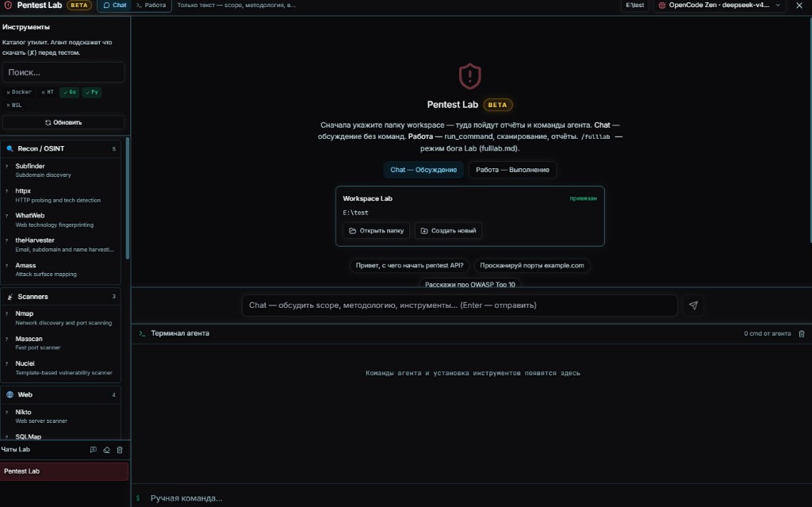Click the BETA badge in the header
The image size is (812, 507).
79,6
